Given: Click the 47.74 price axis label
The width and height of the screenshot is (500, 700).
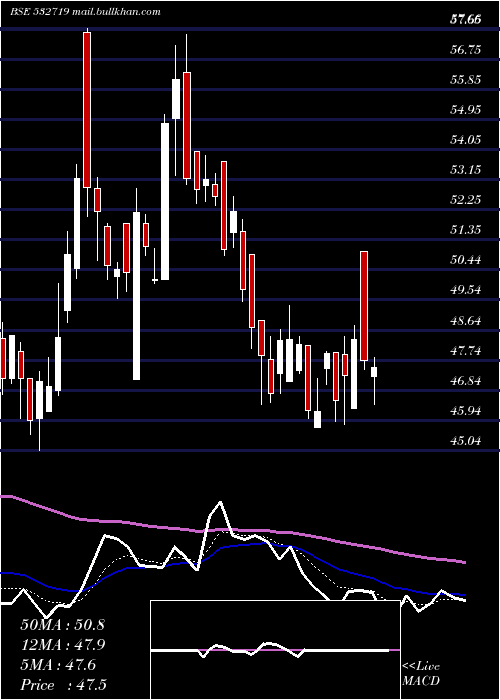Looking at the screenshot, I should (466, 351).
